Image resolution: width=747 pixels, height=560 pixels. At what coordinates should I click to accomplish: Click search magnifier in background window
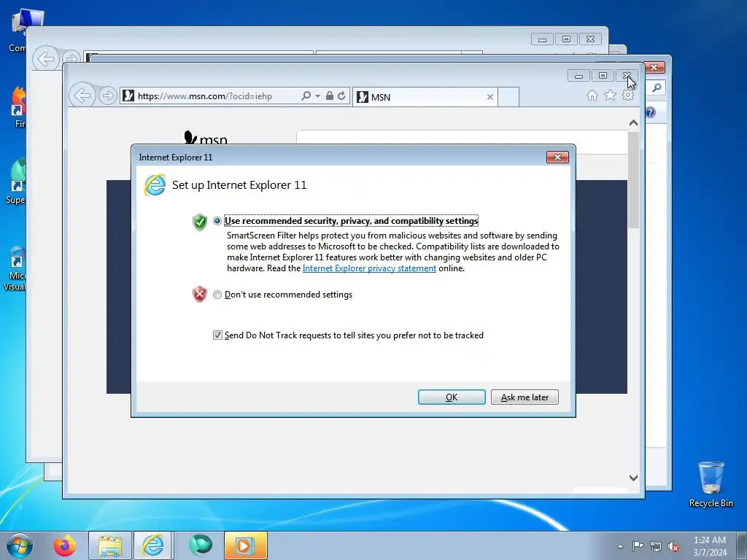click(657, 87)
